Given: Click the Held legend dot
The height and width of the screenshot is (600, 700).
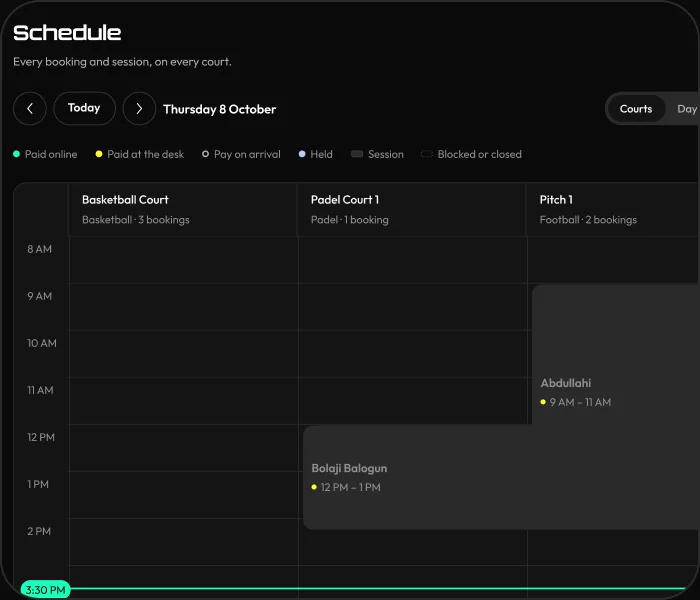Looking at the screenshot, I should pos(302,154).
